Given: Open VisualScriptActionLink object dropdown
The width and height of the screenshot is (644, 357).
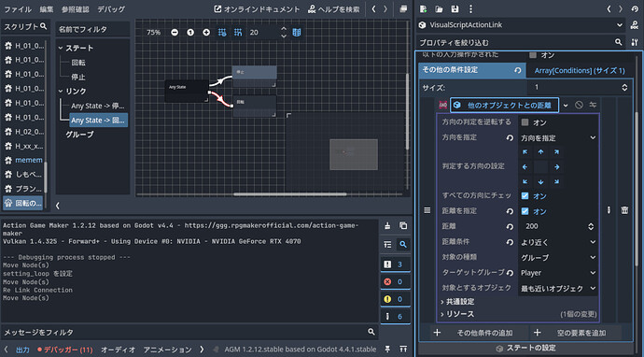Looking at the screenshot, I should coord(521,25).
